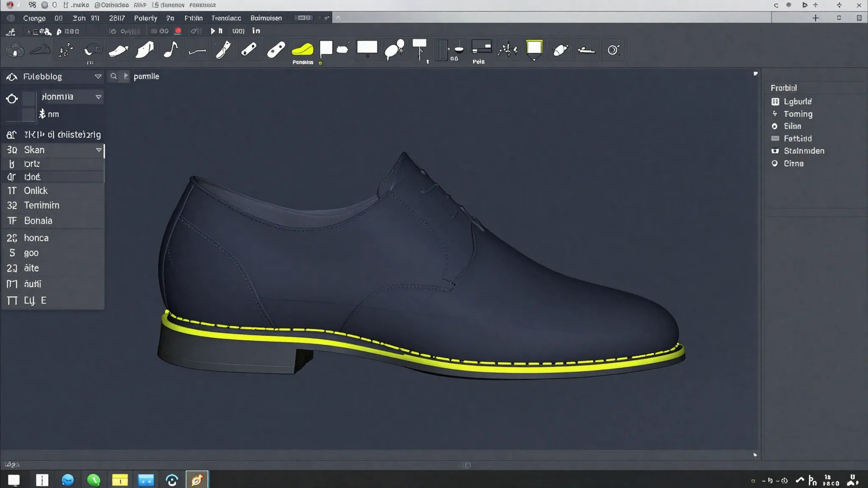Open the Polerty menu
This screenshot has height=488, width=868.
tap(145, 18)
